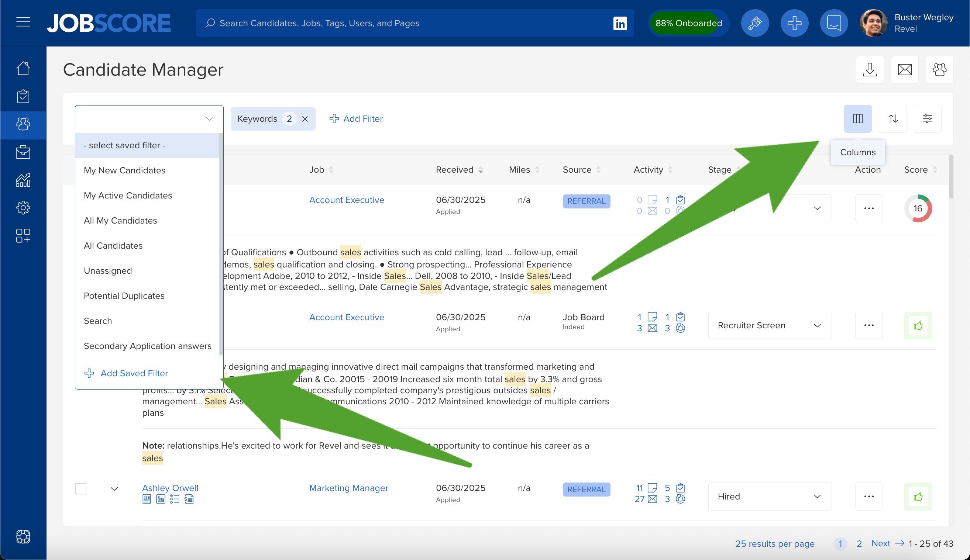970x560 pixels.
Task: Click Ashley Orwell's resume icon
Action: [147, 499]
